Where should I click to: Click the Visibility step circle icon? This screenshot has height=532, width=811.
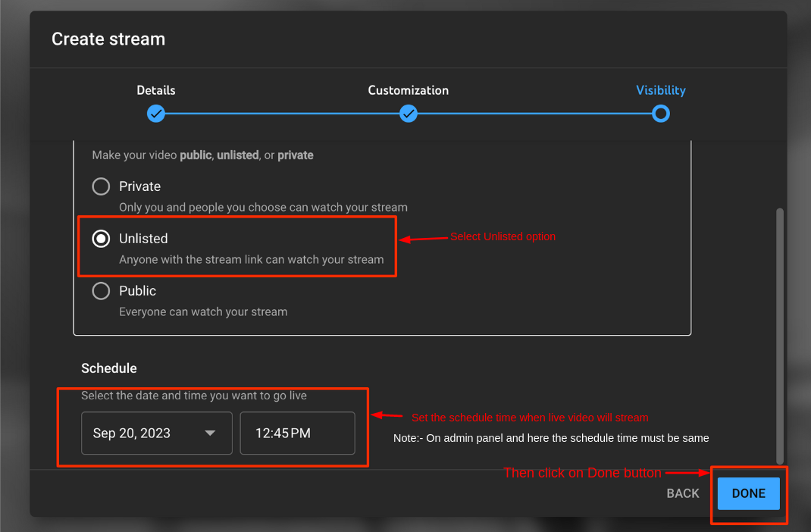661,114
